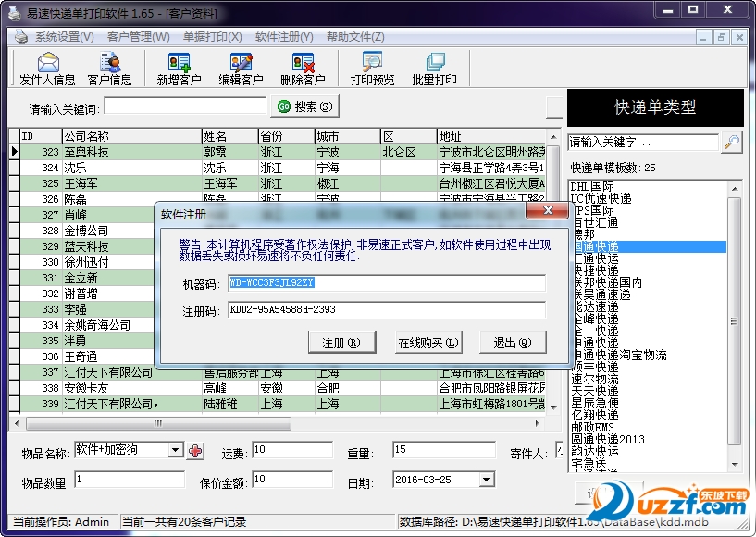Select customer row 安徽卡友

[282, 388]
